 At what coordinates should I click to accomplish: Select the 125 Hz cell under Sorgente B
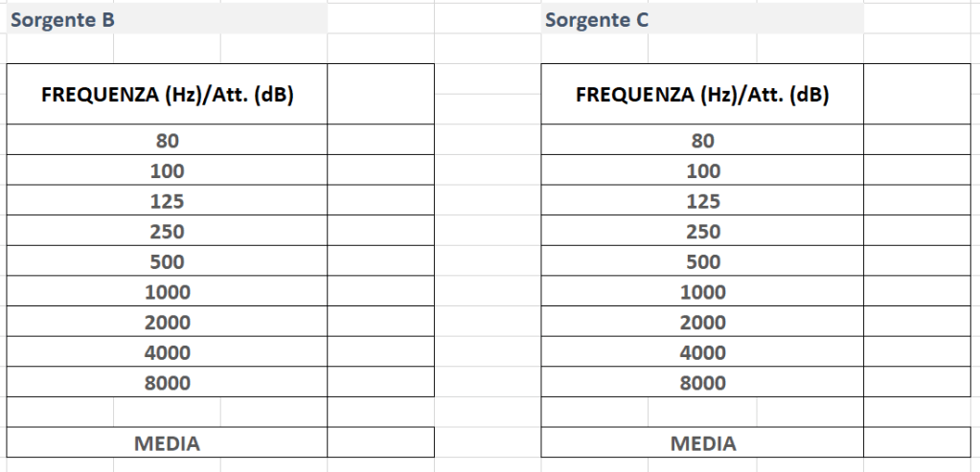pos(168,201)
